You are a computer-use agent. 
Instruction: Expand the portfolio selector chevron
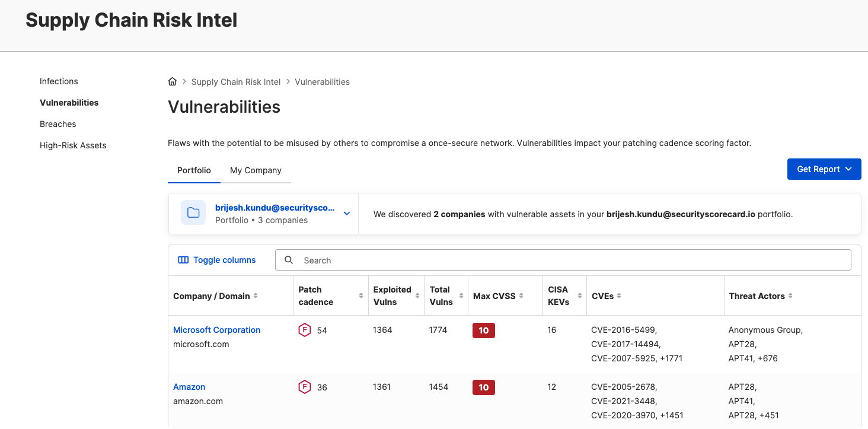(x=347, y=214)
